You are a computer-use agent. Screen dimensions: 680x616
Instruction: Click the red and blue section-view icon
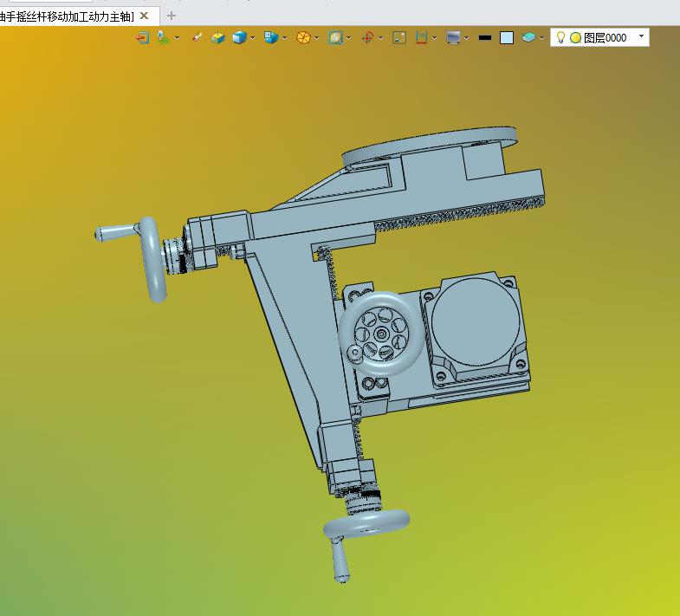[421, 38]
